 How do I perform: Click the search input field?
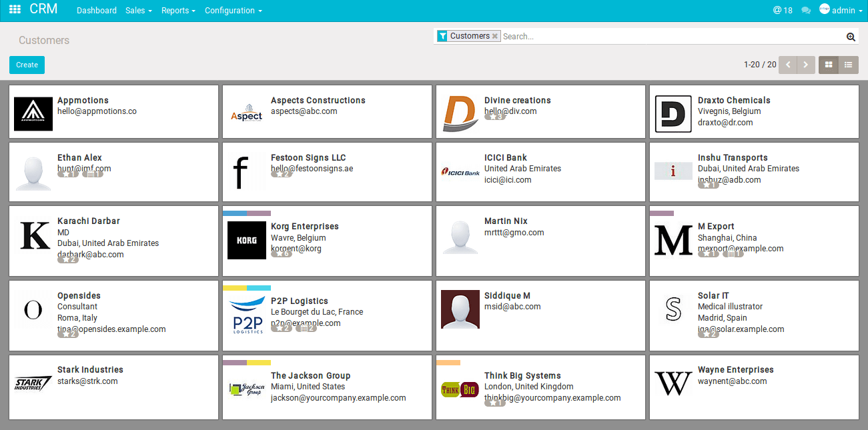673,36
